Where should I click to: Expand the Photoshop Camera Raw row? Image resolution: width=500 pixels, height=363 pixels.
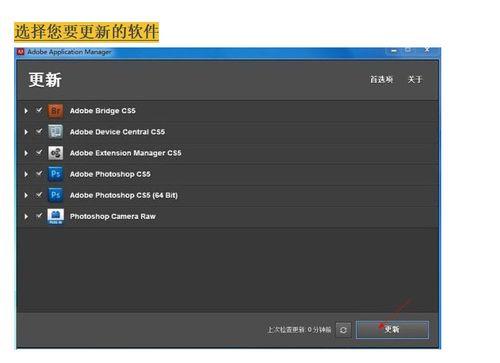pyautogui.click(x=26, y=216)
